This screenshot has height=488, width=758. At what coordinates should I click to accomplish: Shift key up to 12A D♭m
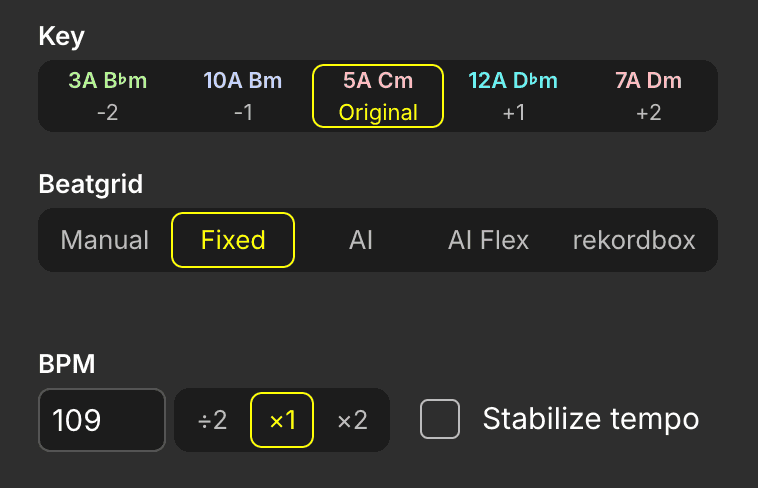click(x=514, y=96)
